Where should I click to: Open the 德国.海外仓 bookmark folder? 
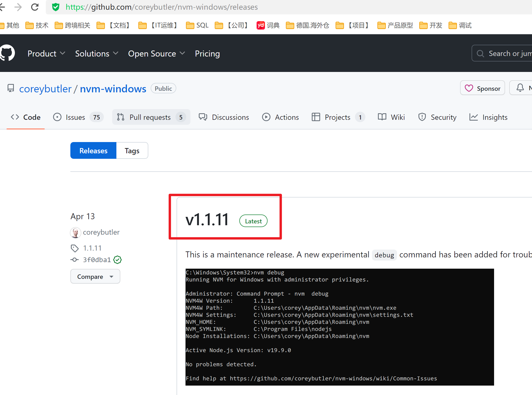[x=307, y=25]
